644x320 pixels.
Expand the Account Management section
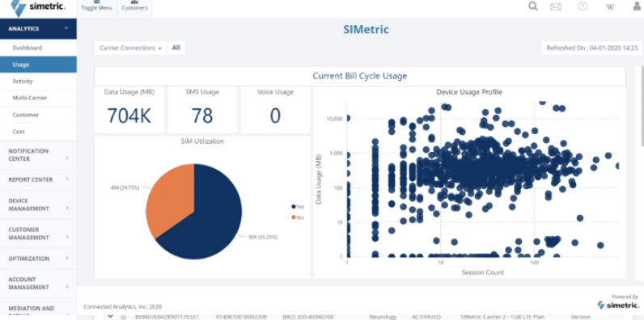click(38, 283)
